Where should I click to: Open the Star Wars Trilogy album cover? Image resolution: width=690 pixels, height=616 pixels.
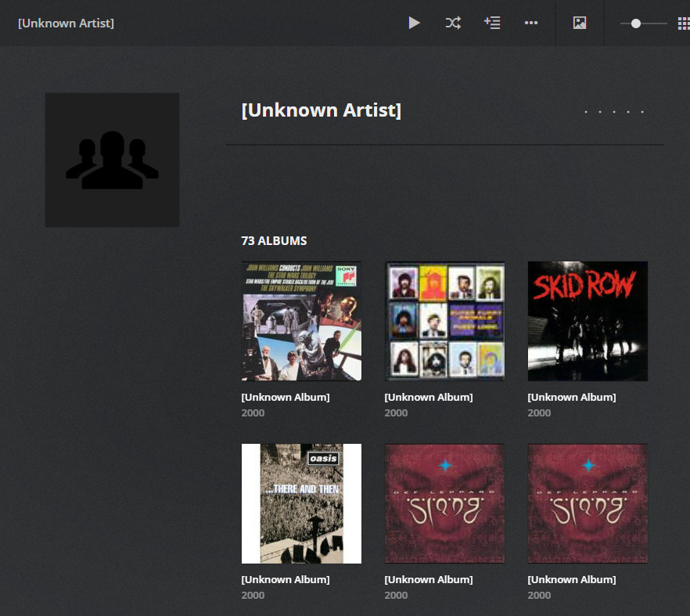(x=301, y=322)
